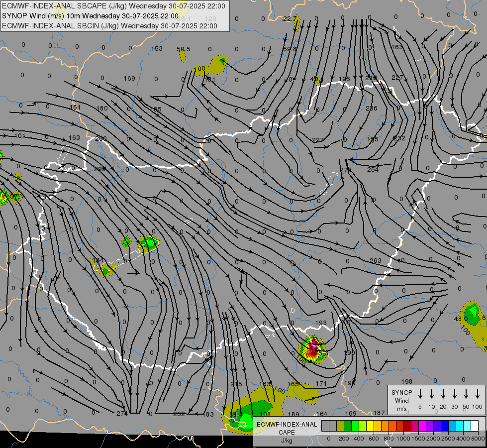Click the 800 label on the CAPE scale
Image resolution: width=487 pixels, height=448 pixels.
point(389,439)
